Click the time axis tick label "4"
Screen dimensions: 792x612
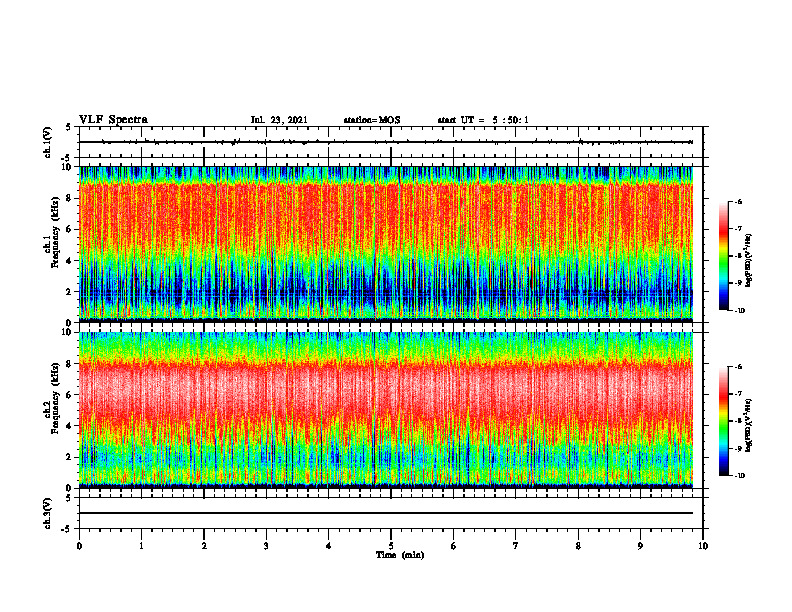tap(329, 546)
